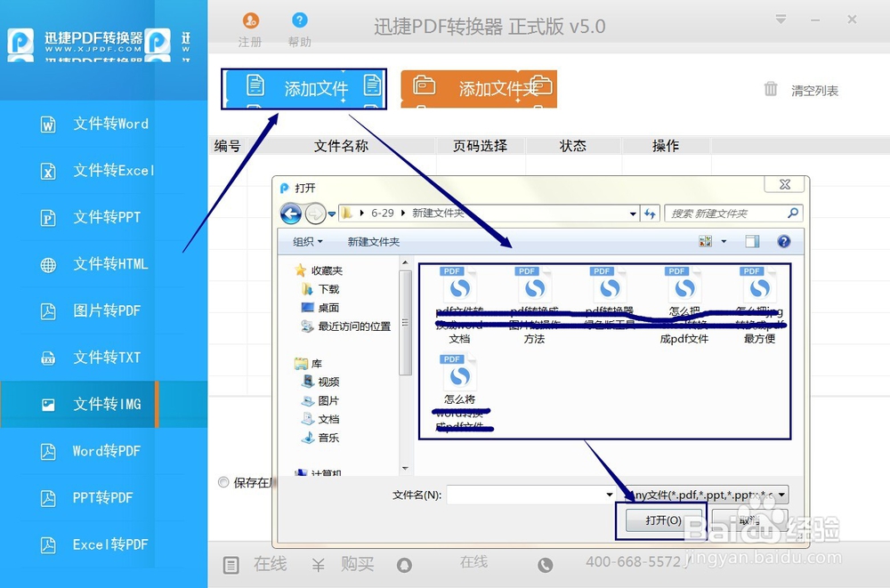Click the ¥ 购买 icon

point(318,565)
